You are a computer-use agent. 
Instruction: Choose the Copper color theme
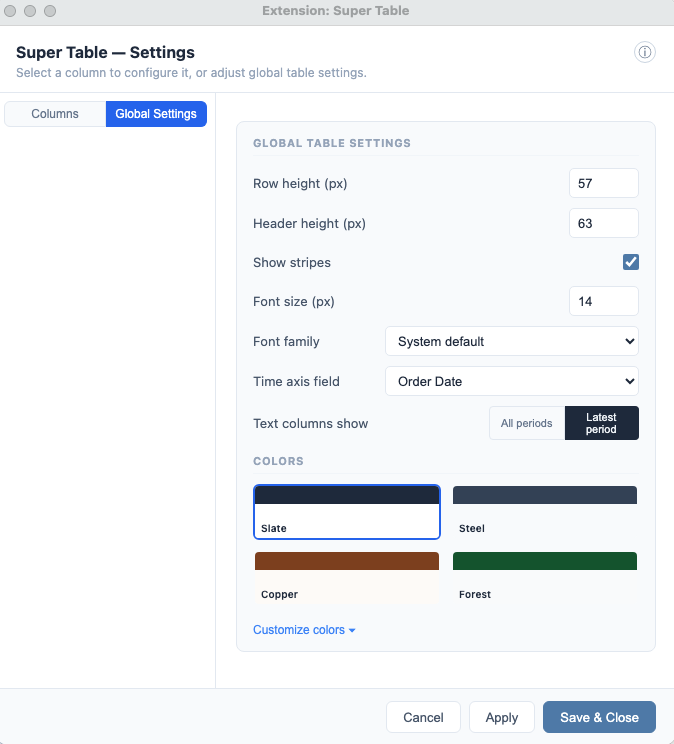(x=347, y=578)
